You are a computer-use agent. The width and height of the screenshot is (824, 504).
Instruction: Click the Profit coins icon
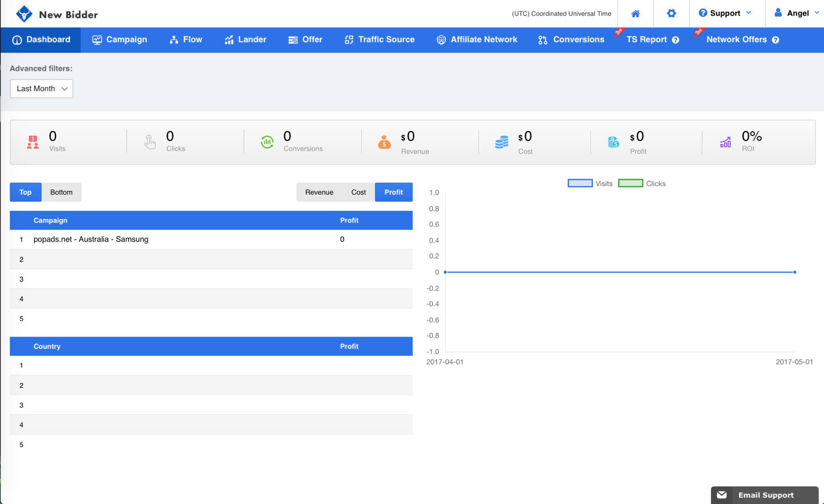pos(613,142)
